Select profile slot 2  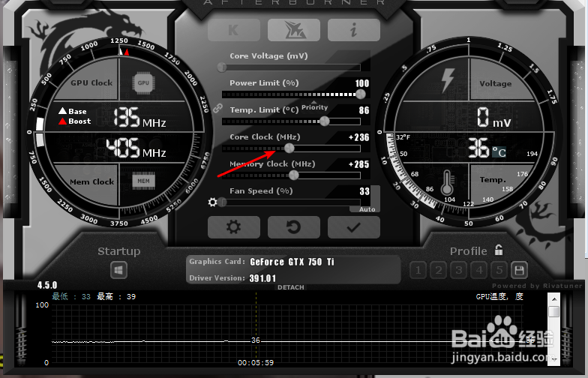(438, 270)
